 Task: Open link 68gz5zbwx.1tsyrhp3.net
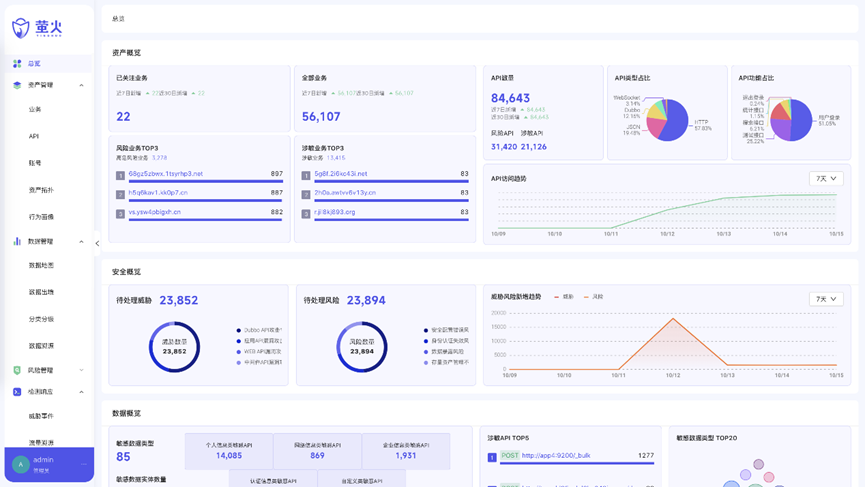click(x=165, y=174)
